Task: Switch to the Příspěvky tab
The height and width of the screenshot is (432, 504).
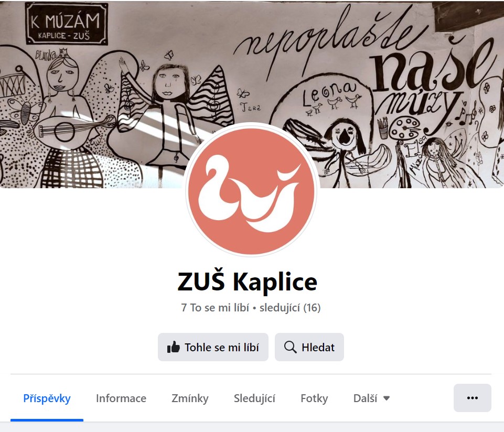Action: click(x=47, y=398)
